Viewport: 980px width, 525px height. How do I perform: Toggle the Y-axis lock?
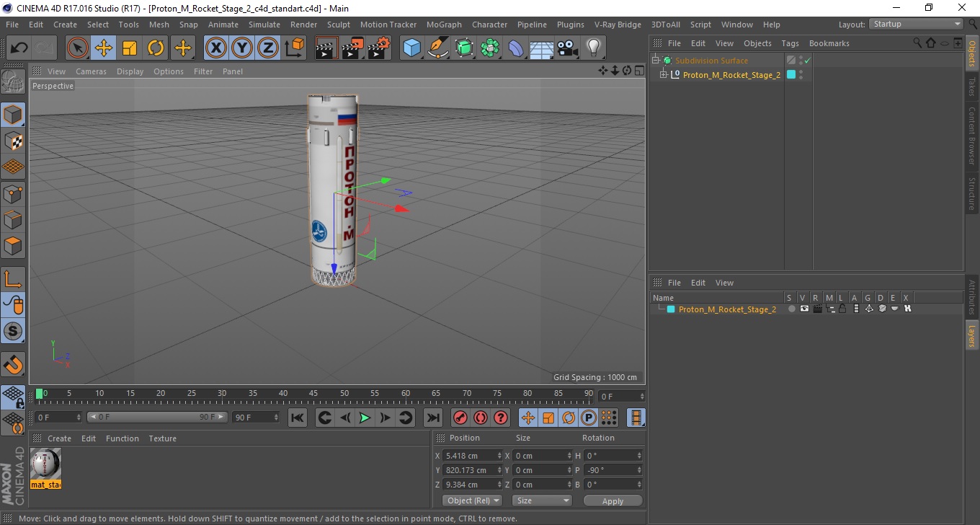(x=242, y=48)
